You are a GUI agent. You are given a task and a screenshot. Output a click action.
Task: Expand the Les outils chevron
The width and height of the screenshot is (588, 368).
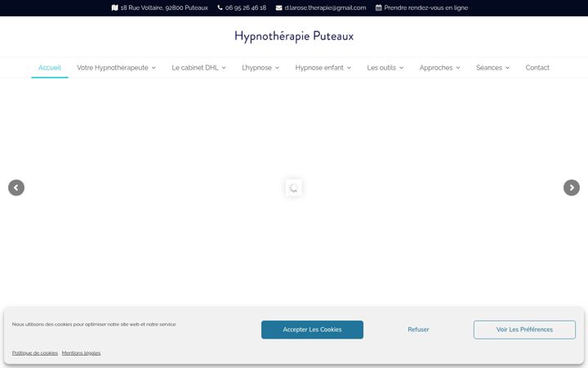[x=401, y=68]
